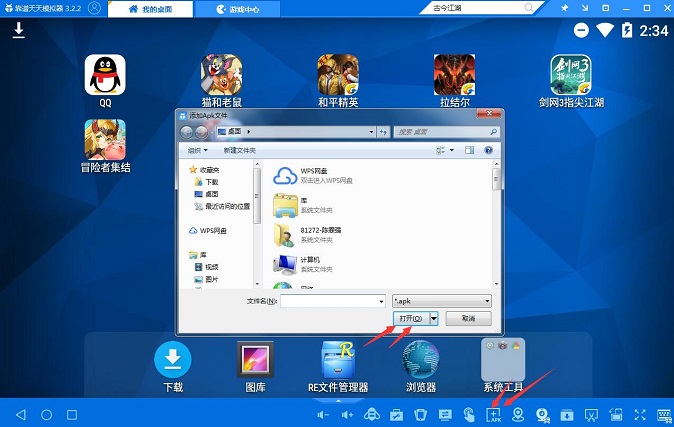Click the keyboard mapping icon in bottom toolbar
The image size is (674, 427).
click(x=664, y=415)
